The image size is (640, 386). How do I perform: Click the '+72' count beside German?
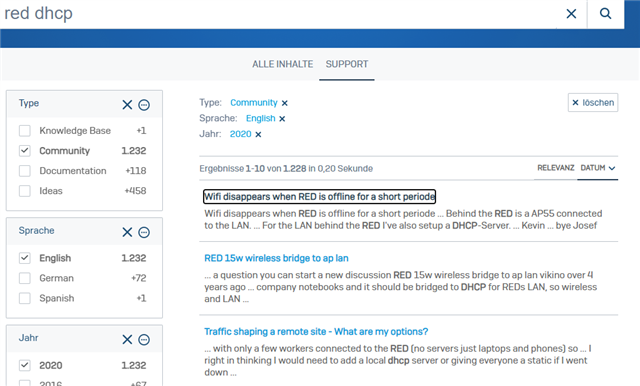tap(139, 278)
